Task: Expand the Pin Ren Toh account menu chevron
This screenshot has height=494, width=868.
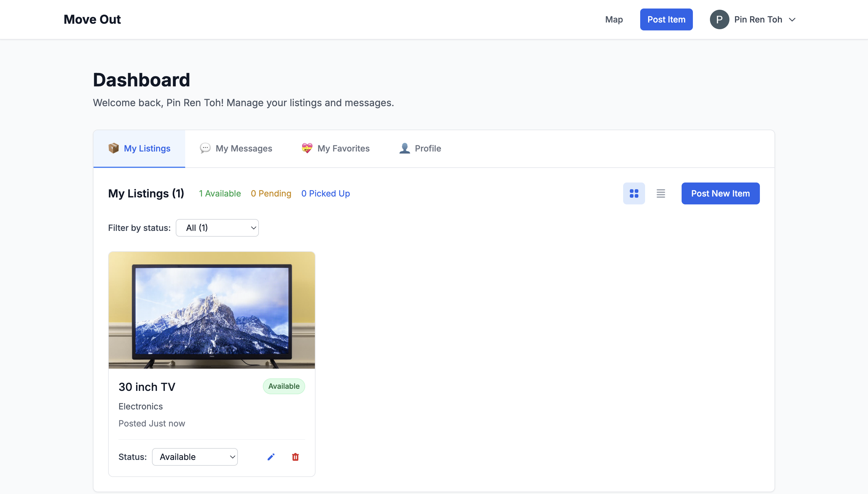Action: [x=792, y=20]
